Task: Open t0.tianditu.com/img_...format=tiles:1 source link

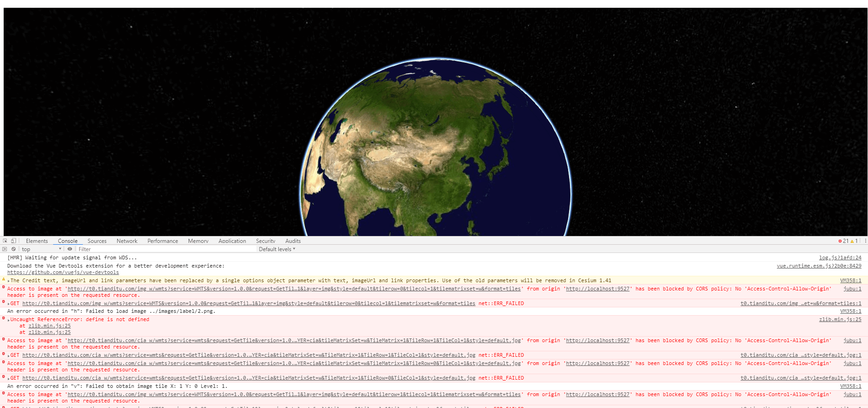Action: [801, 304]
